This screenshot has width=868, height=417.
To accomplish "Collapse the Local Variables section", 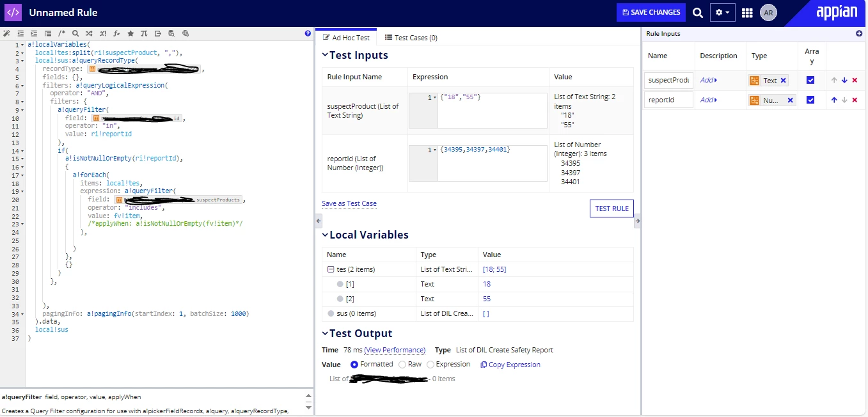I will tap(325, 235).
